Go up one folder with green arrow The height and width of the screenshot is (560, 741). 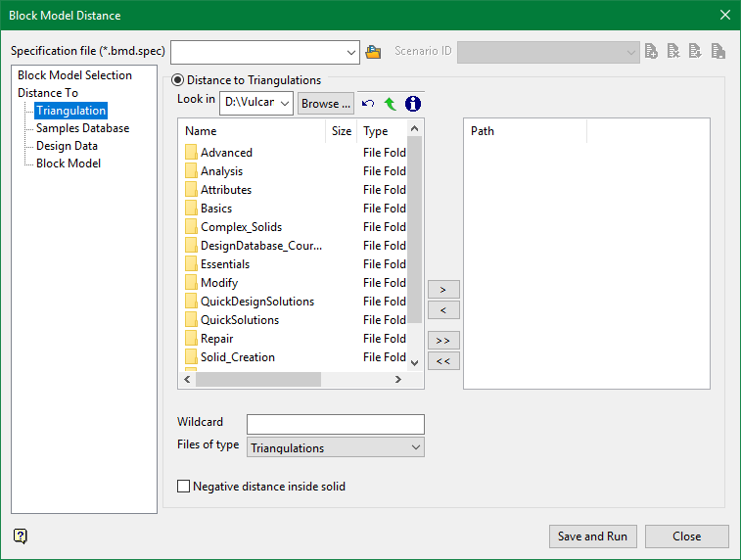[390, 103]
